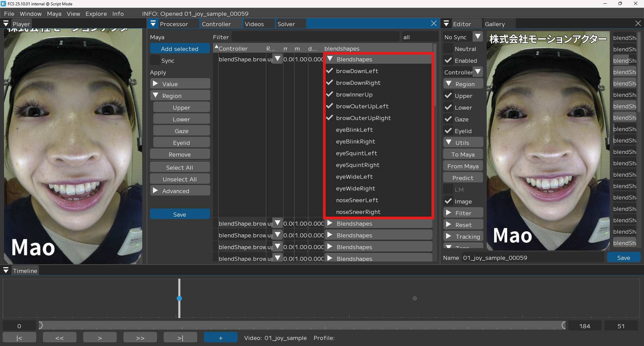This screenshot has height=346, width=644.
Task: Toggle the Neutral checkbox in Editor
Action: [x=448, y=49]
